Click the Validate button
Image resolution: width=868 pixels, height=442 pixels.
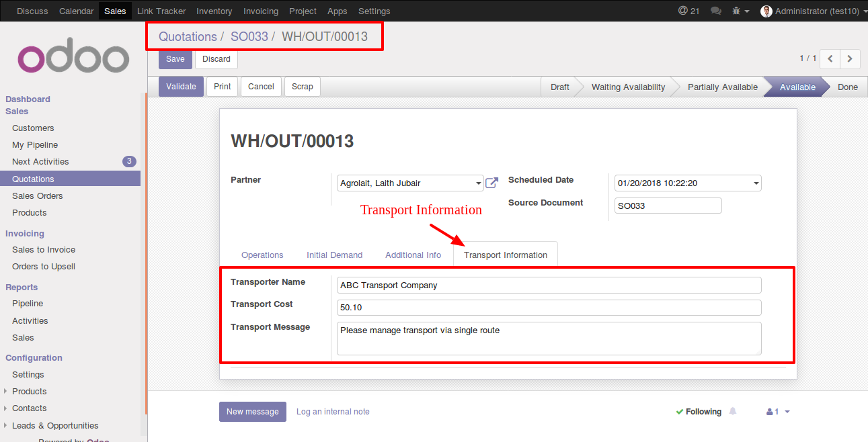181,87
